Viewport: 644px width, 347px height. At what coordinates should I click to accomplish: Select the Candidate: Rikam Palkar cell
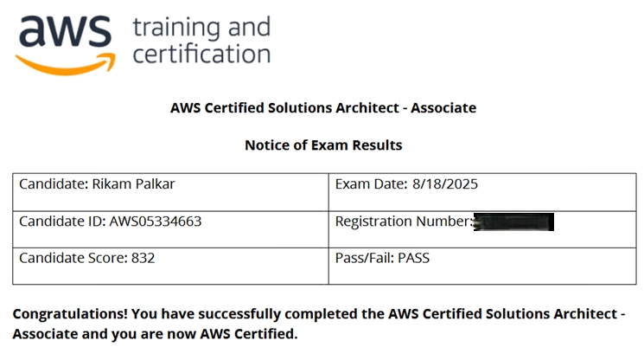170,192
